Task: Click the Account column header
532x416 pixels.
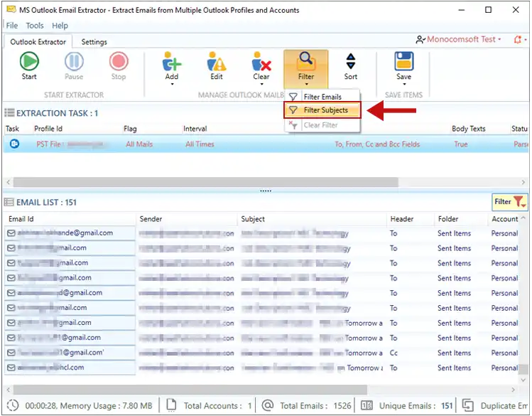Action: click(505, 219)
